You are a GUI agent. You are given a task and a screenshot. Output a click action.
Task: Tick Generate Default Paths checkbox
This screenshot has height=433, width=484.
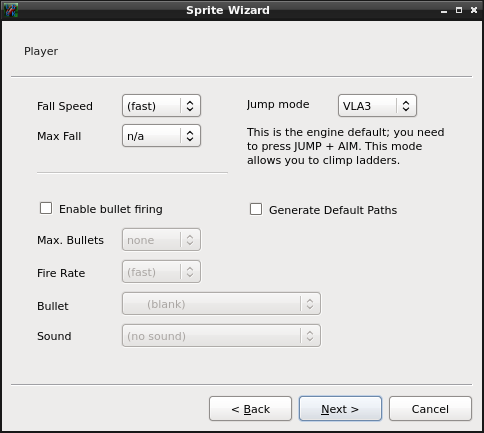[256, 209]
